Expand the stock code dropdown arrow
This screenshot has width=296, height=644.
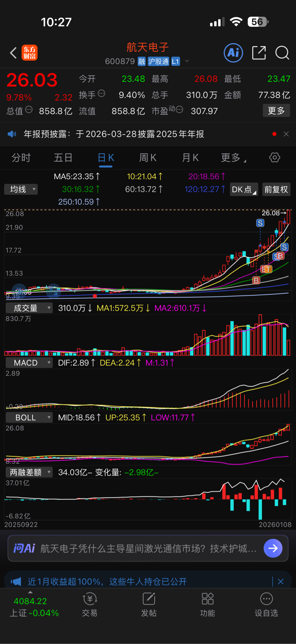(x=187, y=61)
